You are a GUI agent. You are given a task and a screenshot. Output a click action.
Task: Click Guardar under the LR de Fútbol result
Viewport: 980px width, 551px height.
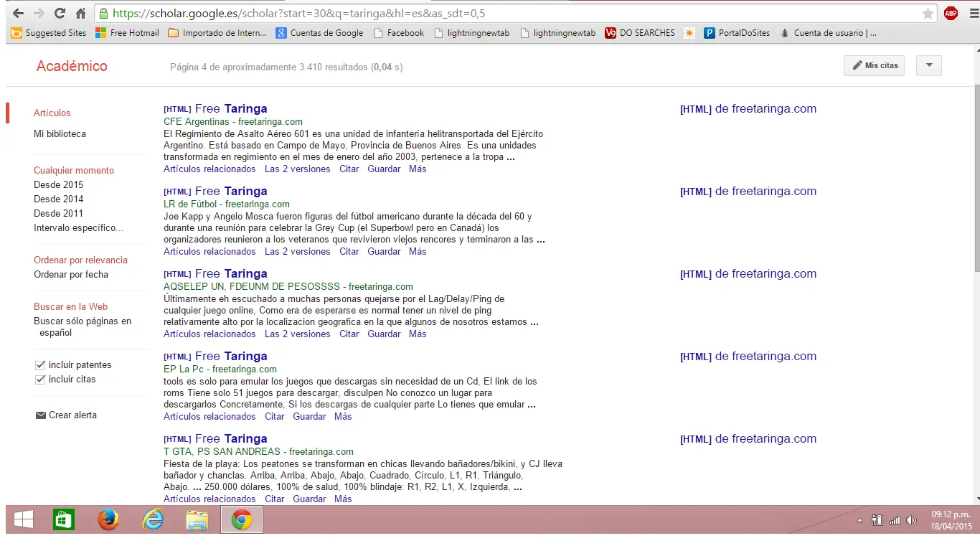pos(384,252)
